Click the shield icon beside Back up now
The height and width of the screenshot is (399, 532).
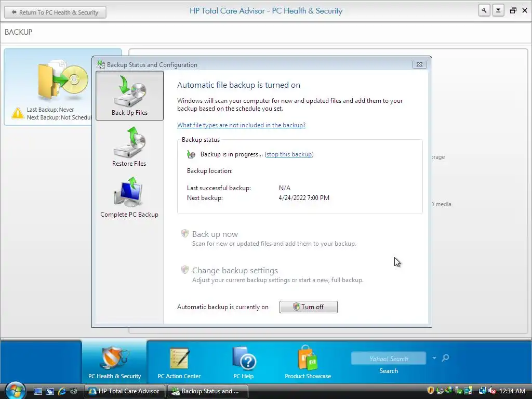click(185, 233)
